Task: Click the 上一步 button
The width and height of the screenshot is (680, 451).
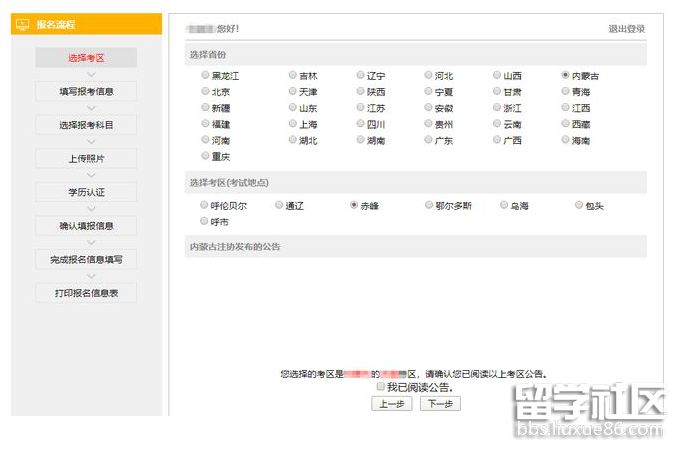Action: click(391, 404)
